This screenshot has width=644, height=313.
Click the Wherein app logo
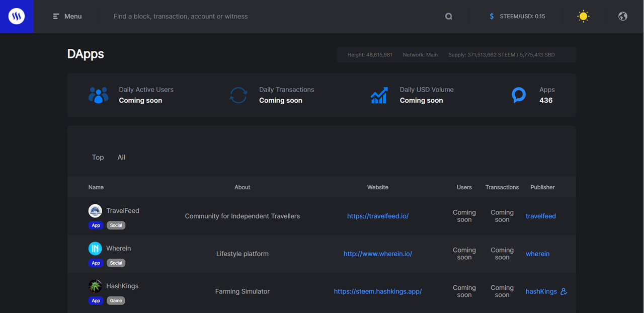coord(95,248)
